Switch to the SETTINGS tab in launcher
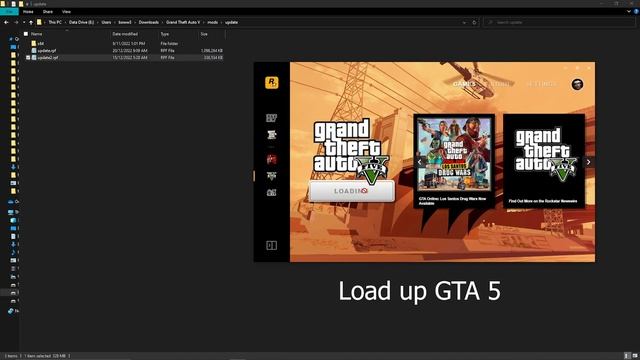The height and width of the screenshot is (360, 640). tap(541, 84)
